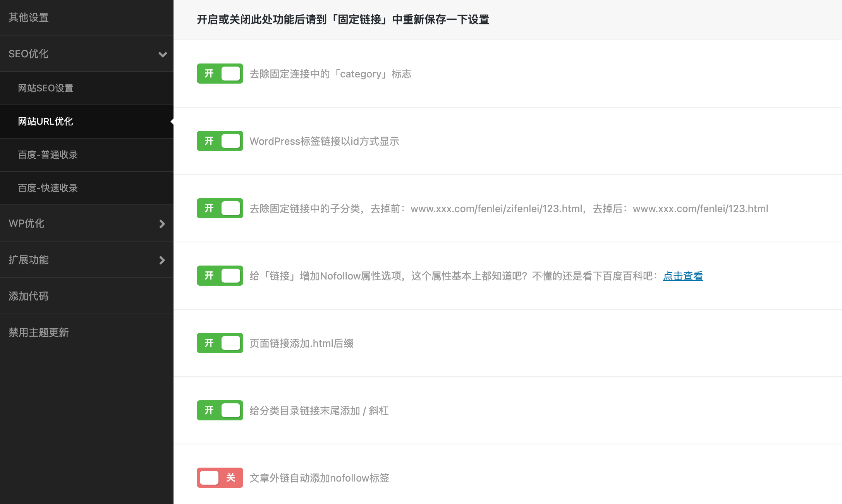The height and width of the screenshot is (504, 842).
Task: Collapse the SEO优化 chevron arrow
Action: tap(163, 54)
